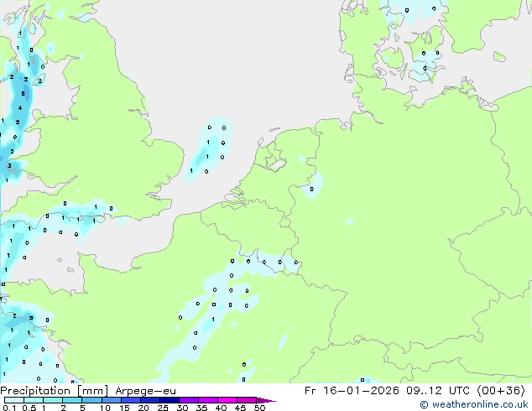Click the 0.1–0.5 mm legend color swatch
The width and height of the screenshot is (532, 411).
14,400
